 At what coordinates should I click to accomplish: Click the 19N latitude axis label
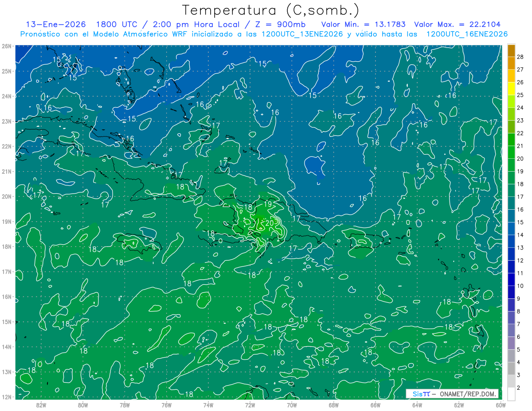[7, 221]
